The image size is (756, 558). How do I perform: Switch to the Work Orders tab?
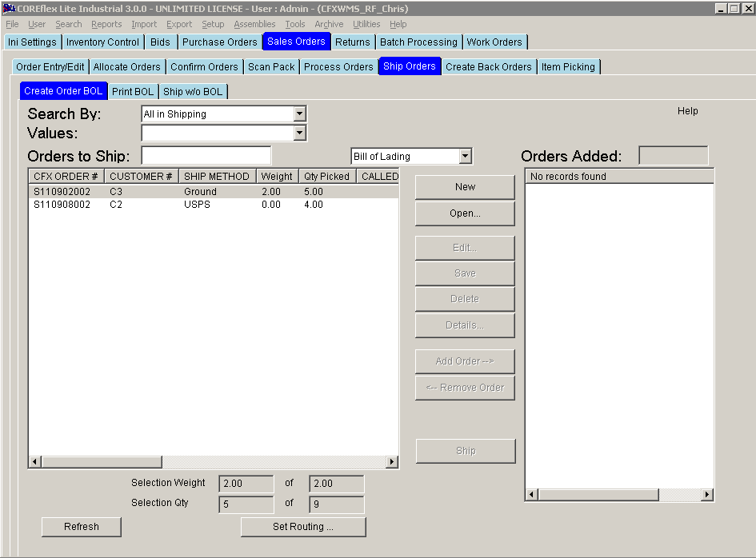coord(494,42)
